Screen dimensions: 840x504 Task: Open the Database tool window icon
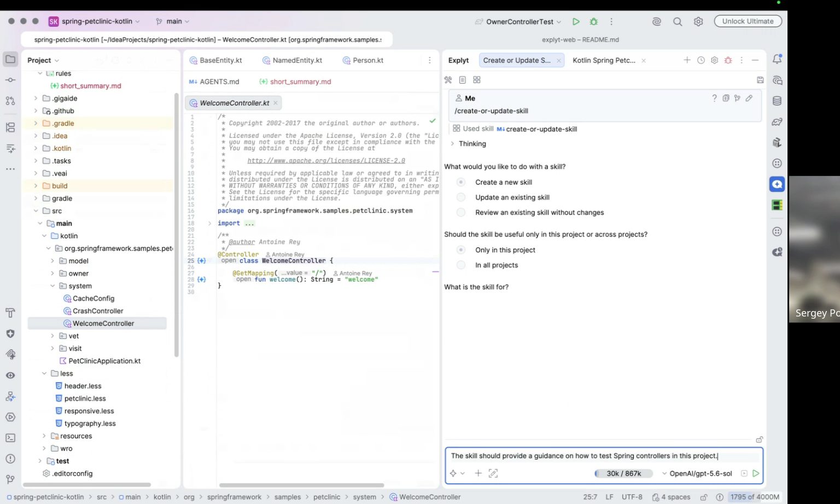pos(777,101)
